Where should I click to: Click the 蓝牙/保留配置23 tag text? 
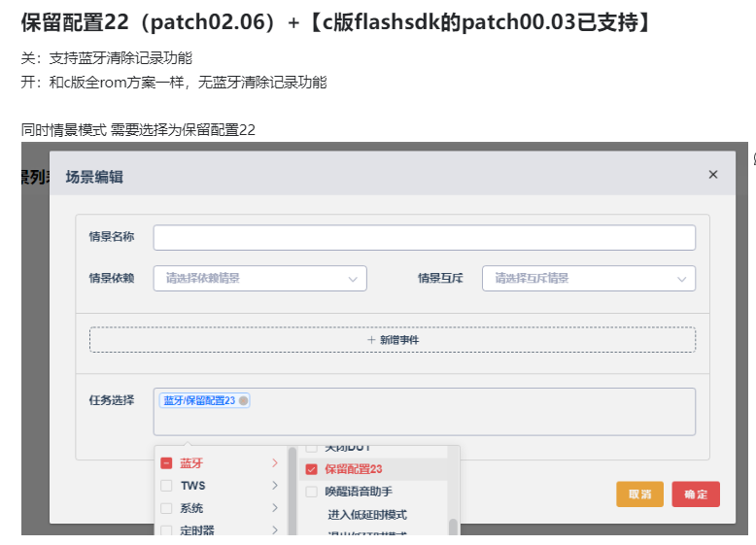click(x=199, y=400)
